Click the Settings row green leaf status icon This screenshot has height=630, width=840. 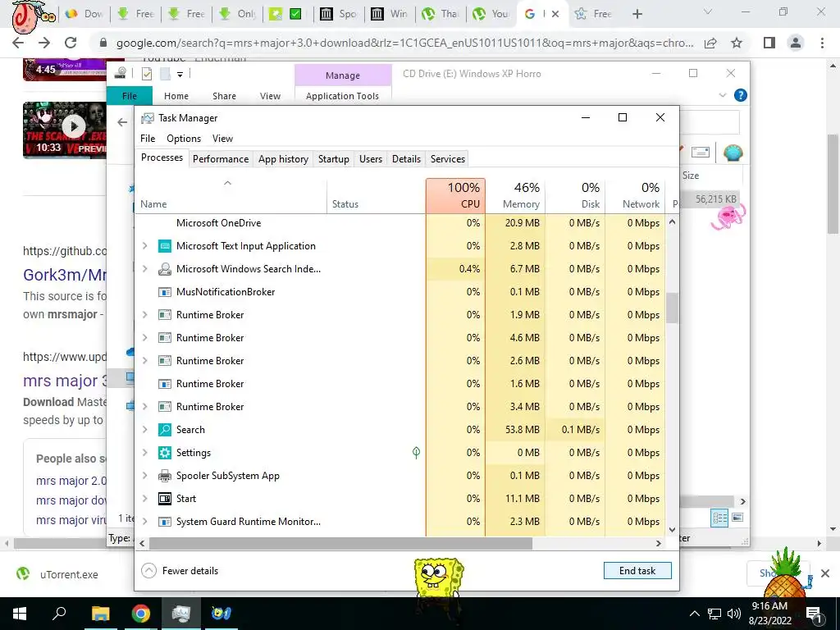pyautogui.click(x=416, y=453)
